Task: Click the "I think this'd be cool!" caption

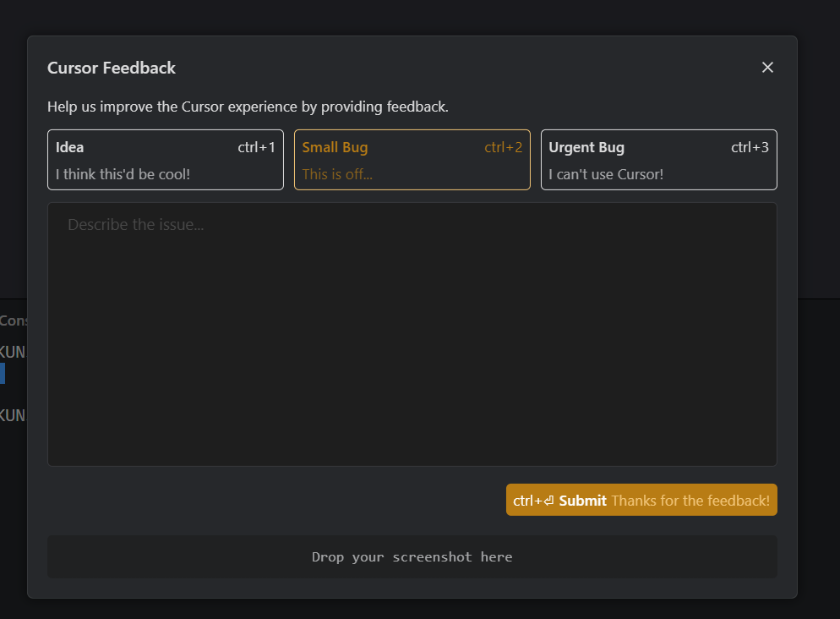Action: [x=123, y=174]
